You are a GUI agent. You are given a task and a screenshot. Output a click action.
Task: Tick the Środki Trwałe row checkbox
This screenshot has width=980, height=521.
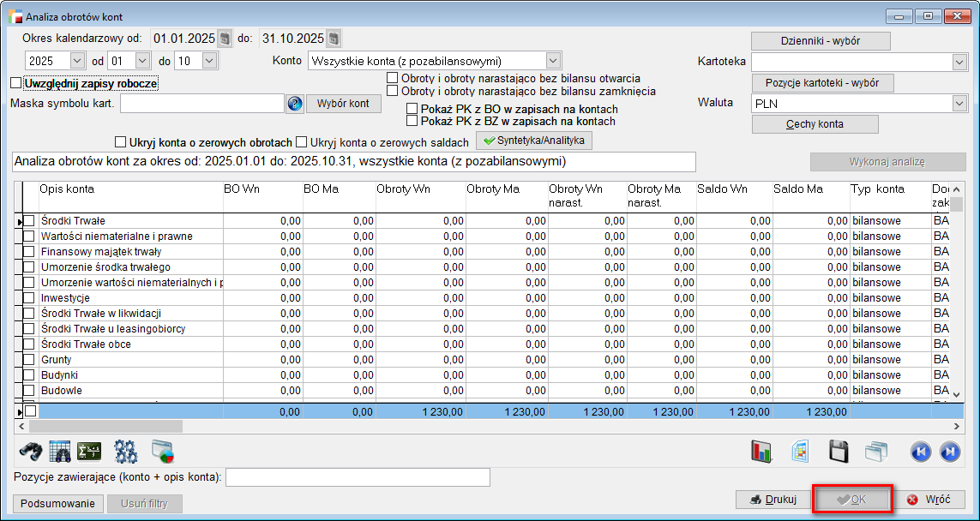[29, 221]
